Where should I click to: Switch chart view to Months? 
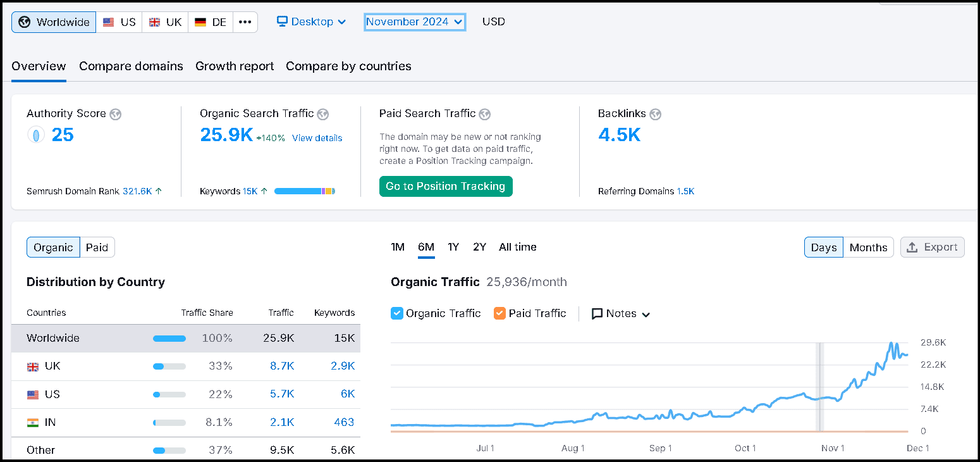[868, 247]
